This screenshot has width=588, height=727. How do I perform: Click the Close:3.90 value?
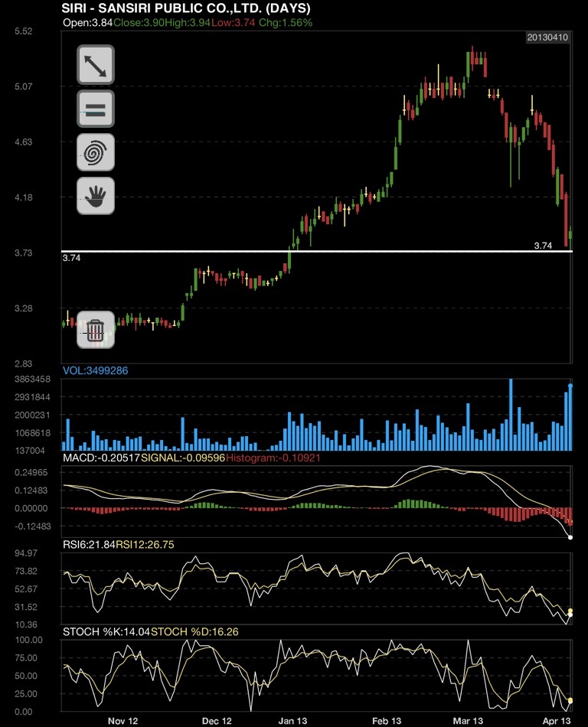(138, 23)
